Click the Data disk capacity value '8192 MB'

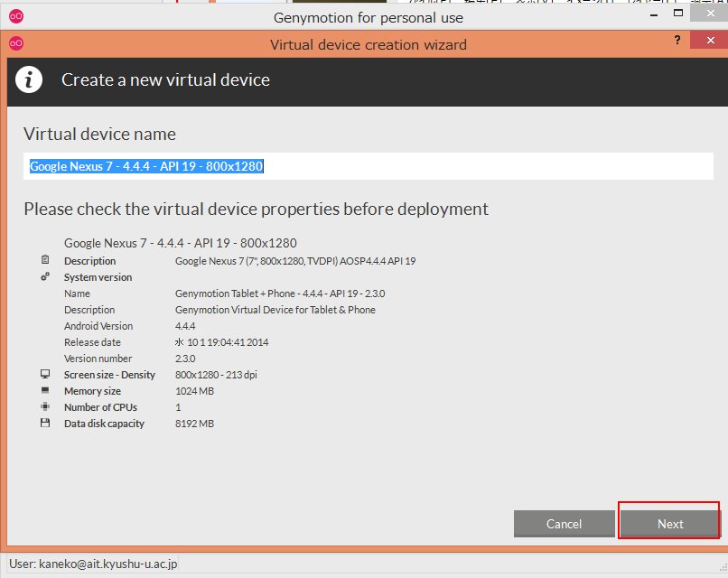[194, 424]
